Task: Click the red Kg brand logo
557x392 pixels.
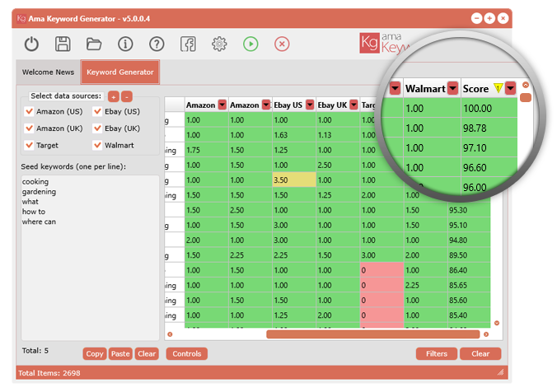Action: pyautogui.click(x=369, y=43)
